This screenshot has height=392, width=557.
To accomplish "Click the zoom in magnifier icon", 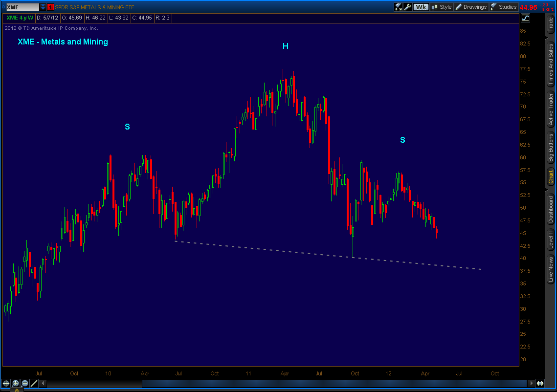I will tap(16, 383).
